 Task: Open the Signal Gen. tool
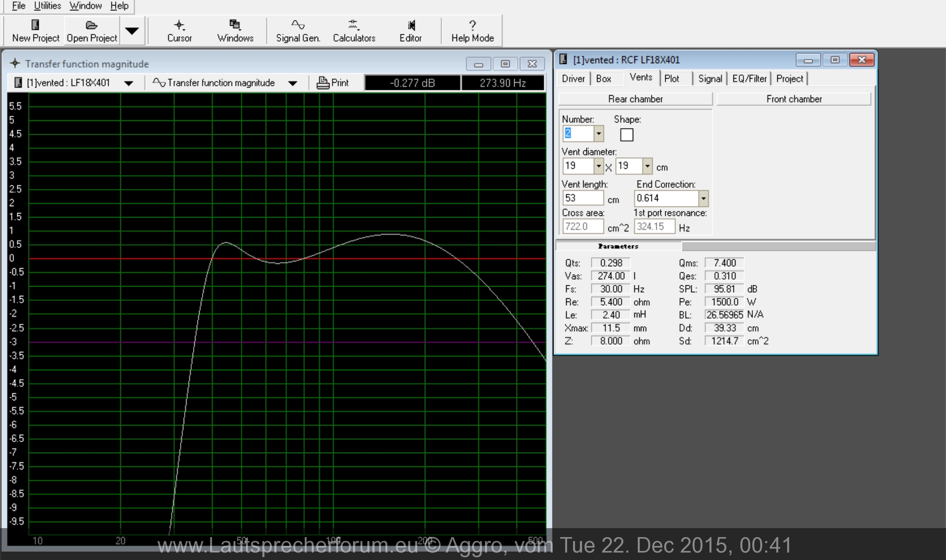tap(298, 31)
